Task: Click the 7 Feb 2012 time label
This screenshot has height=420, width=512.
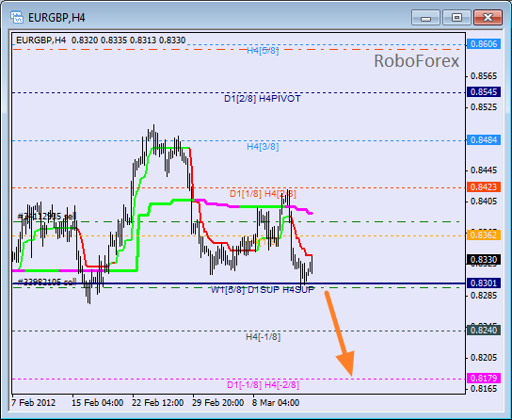Action: point(33,403)
